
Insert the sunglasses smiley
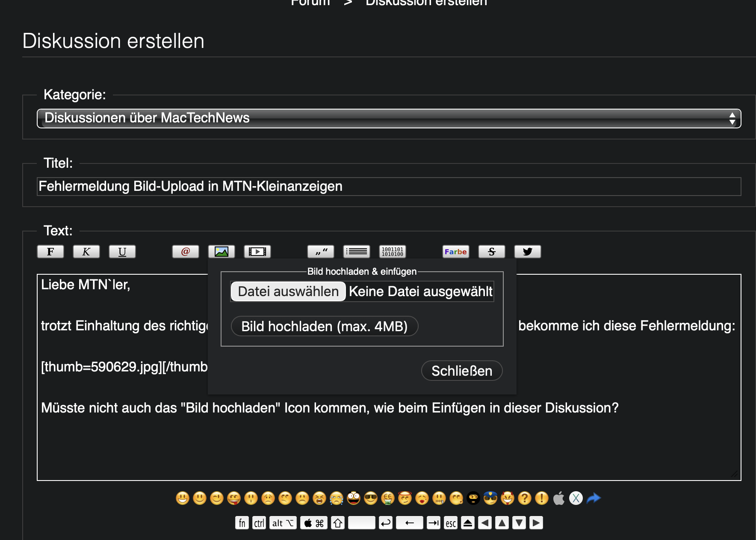pos(371,498)
